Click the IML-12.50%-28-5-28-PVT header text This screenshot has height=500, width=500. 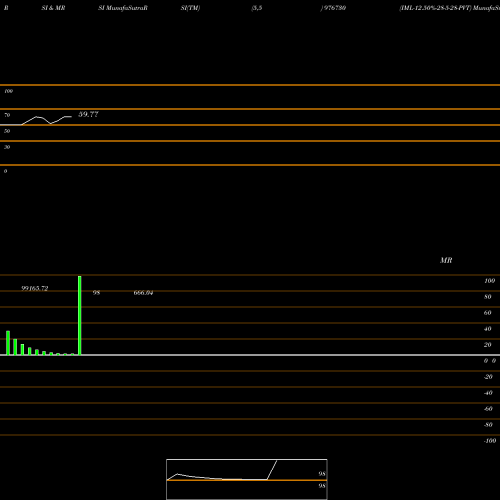pos(436,8)
